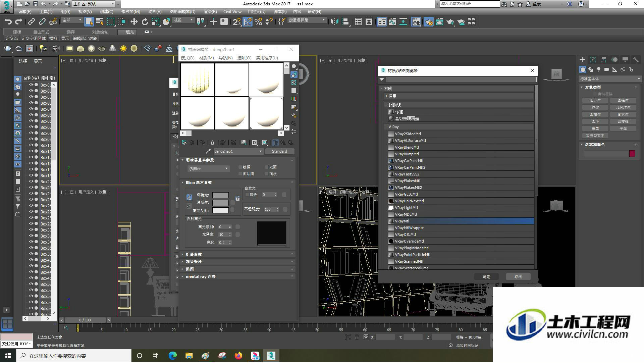The height and width of the screenshot is (363, 644).
Task: Activate the Rotate tool
Action: 145,22
